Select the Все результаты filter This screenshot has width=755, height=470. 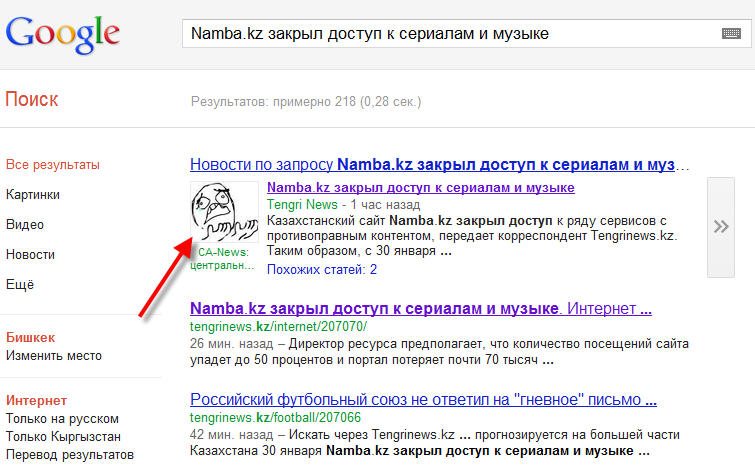click(52, 165)
